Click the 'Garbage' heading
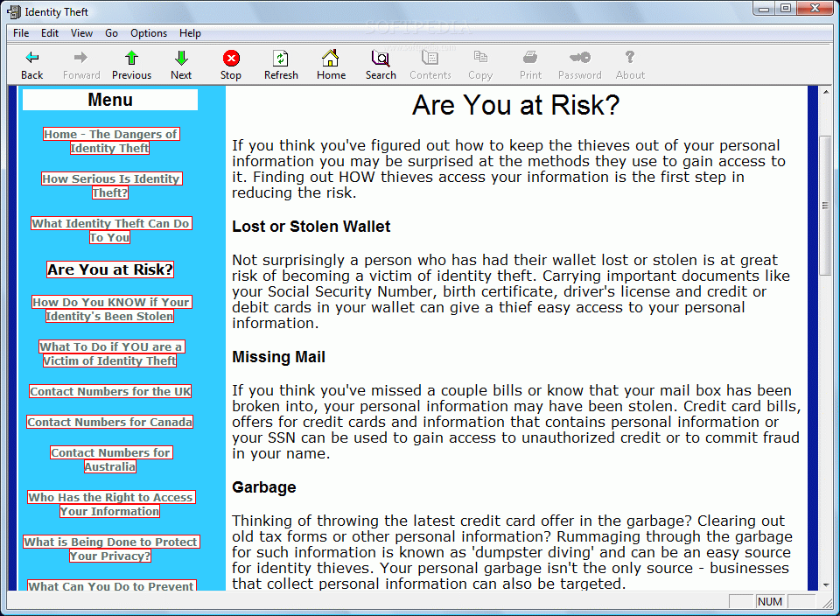This screenshot has height=616, width=840. [x=264, y=486]
